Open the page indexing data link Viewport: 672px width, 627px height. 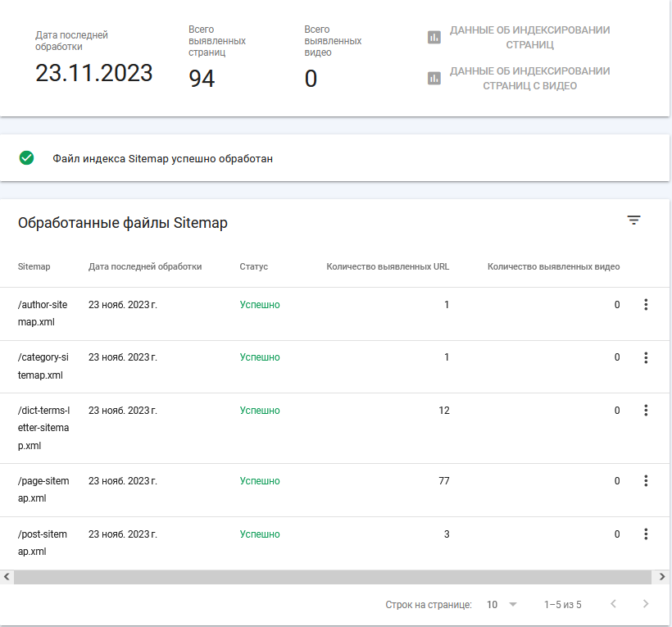tap(529, 37)
